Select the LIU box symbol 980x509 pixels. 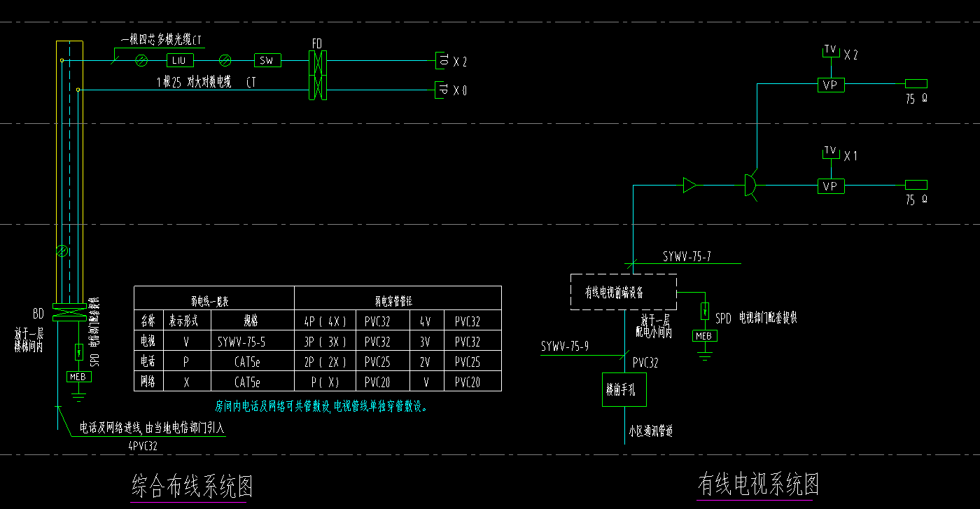pos(178,61)
